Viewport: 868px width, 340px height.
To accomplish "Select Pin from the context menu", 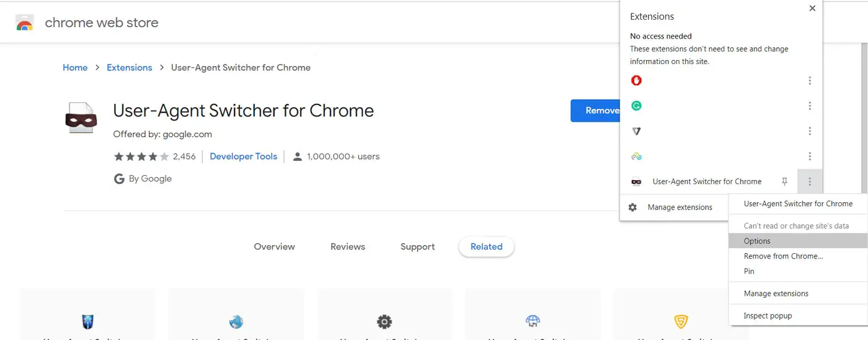I will pos(798,271).
